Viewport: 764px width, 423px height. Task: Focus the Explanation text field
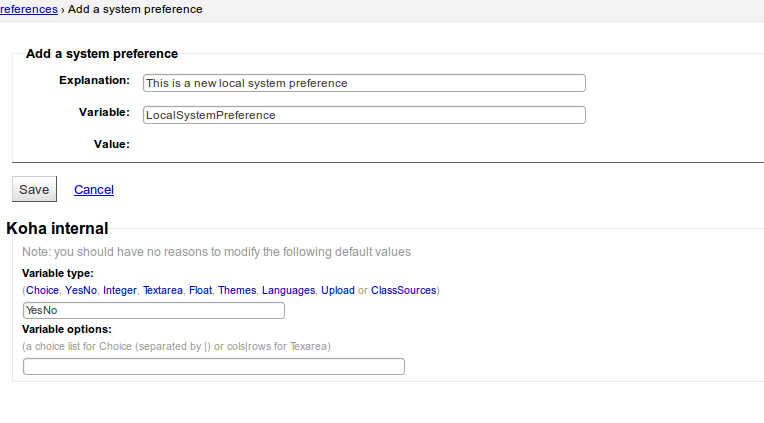[x=364, y=83]
